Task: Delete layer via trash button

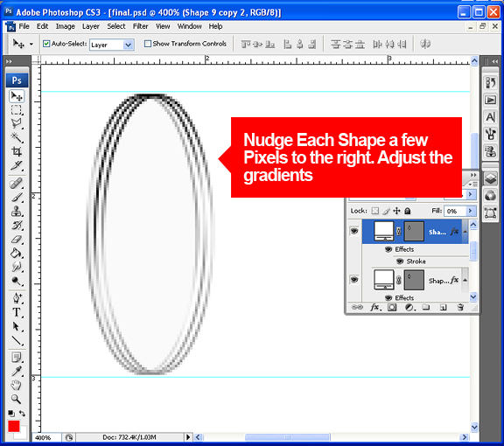Action: [x=460, y=307]
